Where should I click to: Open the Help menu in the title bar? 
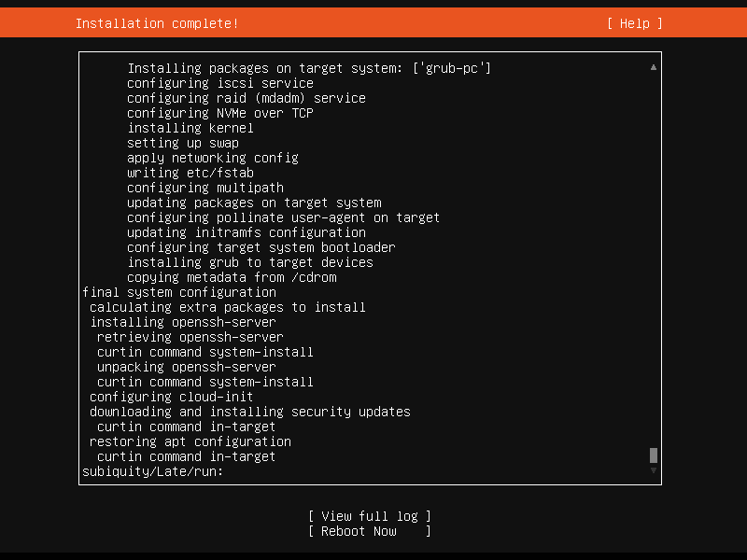(x=633, y=23)
